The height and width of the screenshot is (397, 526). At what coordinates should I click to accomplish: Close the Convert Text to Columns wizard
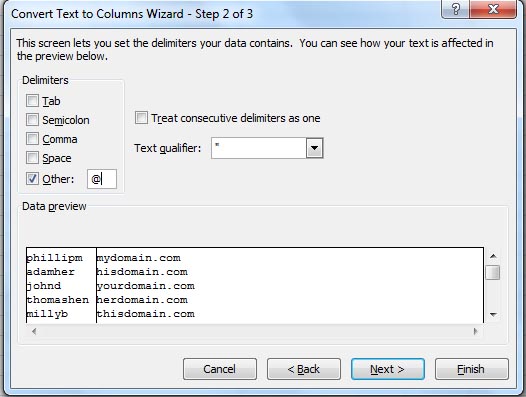click(493, 9)
